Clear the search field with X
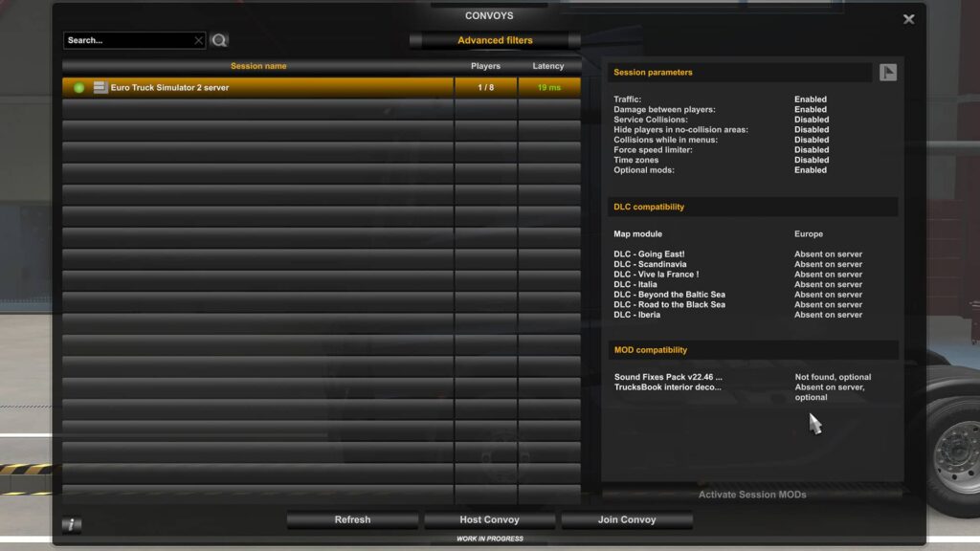 [198, 40]
